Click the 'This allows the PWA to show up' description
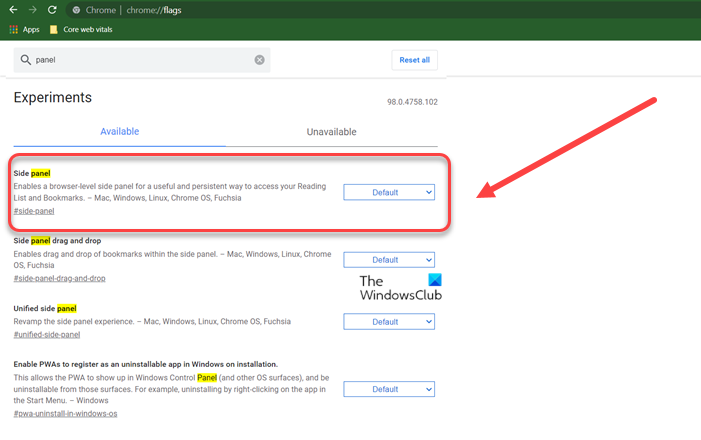Screen dimensions: 701x440 point(171,389)
